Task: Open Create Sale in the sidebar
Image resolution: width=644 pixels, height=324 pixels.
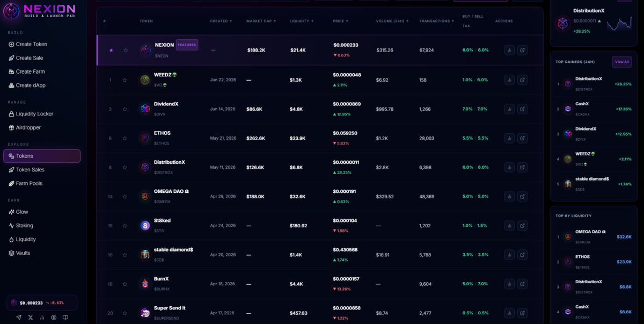Action: pyautogui.click(x=42, y=57)
